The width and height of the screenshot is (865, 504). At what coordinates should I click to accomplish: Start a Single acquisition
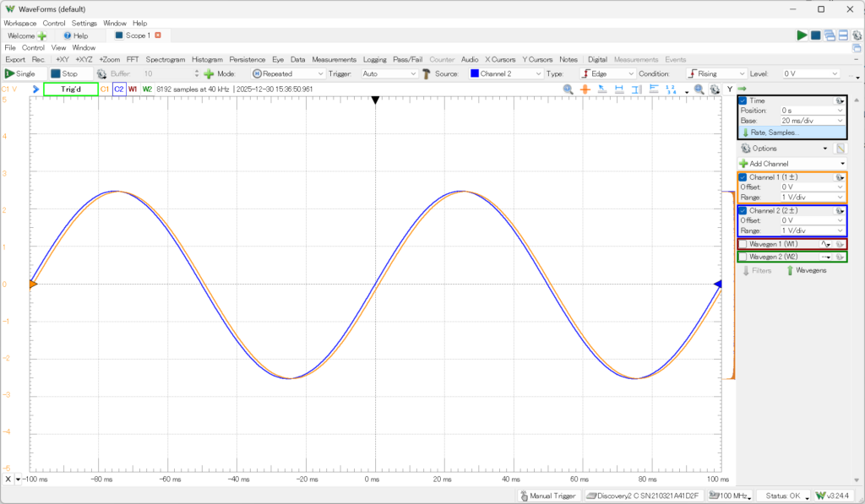coord(21,73)
